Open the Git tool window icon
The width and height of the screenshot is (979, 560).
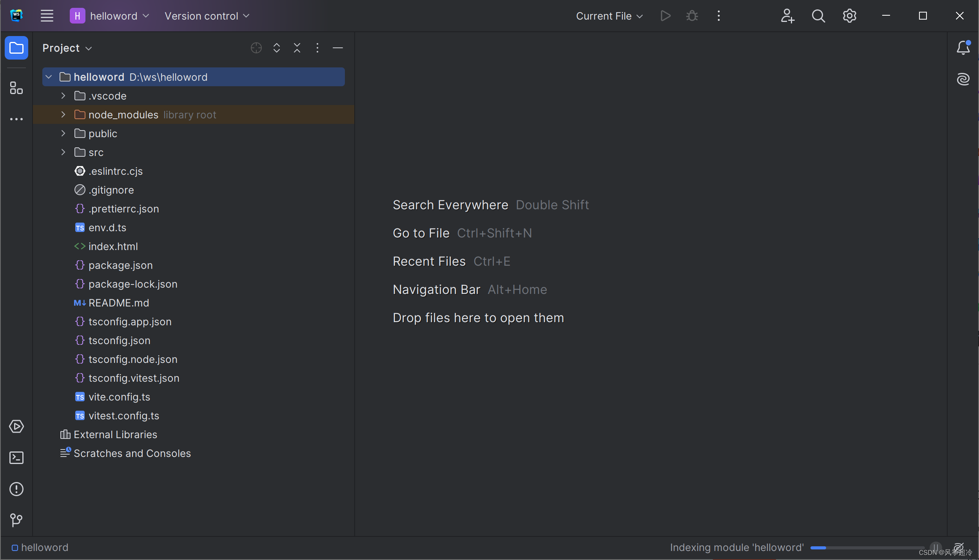click(16, 520)
